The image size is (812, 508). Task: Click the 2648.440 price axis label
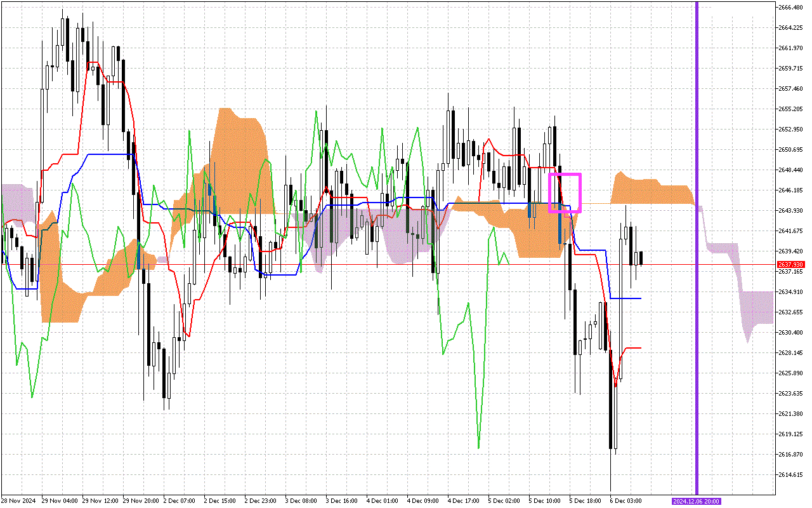pyautogui.click(x=790, y=170)
